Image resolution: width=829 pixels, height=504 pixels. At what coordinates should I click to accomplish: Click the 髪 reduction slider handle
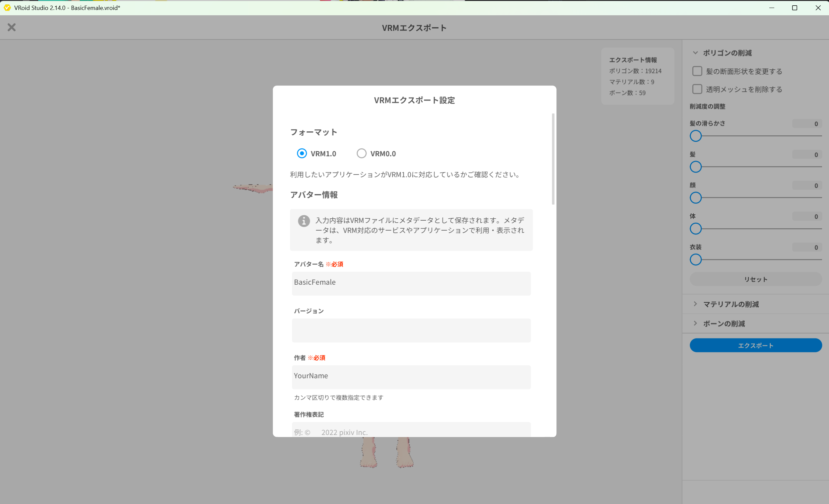pyautogui.click(x=696, y=167)
